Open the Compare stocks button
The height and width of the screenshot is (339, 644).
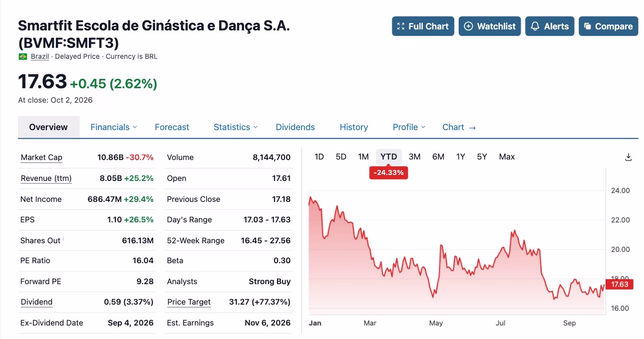[608, 26]
